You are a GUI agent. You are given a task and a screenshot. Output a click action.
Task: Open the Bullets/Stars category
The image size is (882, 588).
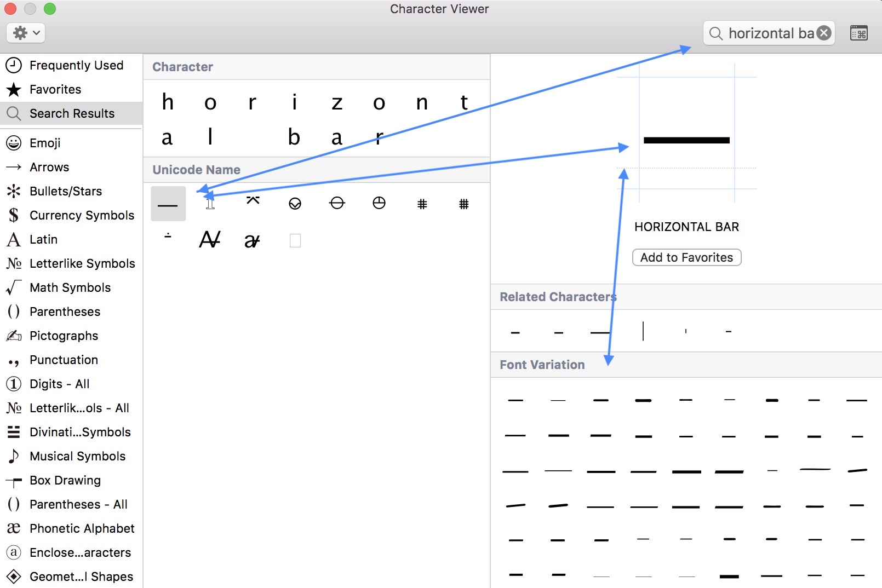pos(65,191)
